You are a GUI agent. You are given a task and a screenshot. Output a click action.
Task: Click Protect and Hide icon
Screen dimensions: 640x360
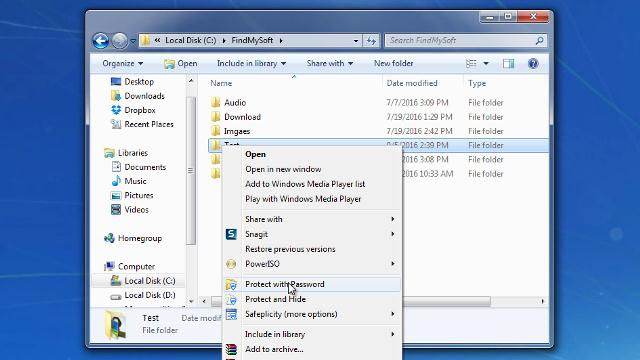[231, 299]
